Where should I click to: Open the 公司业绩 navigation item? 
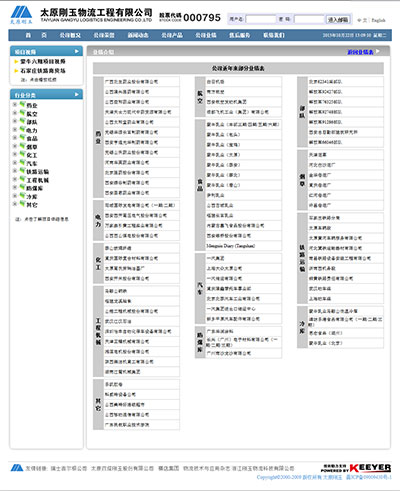[x=206, y=35]
